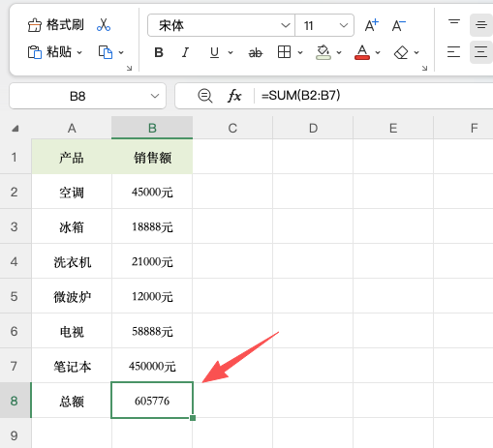Select Align left icon

pos(453,52)
